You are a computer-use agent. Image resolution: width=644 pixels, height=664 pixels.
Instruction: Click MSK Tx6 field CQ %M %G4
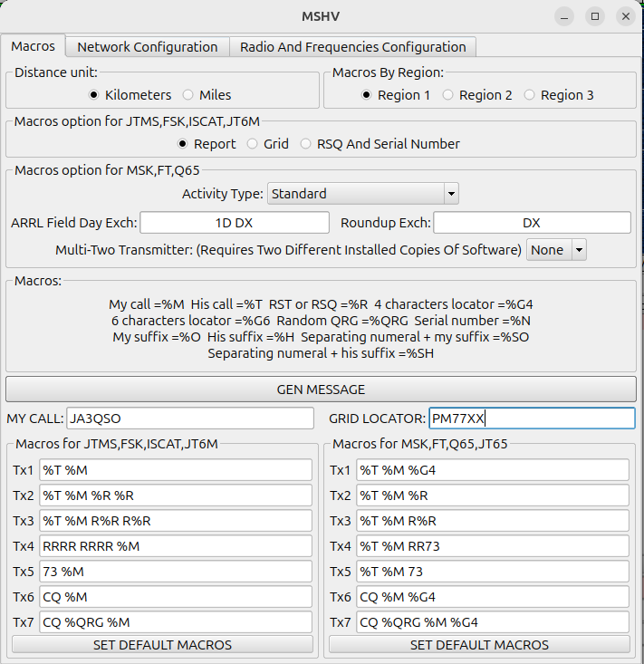pos(493,597)
